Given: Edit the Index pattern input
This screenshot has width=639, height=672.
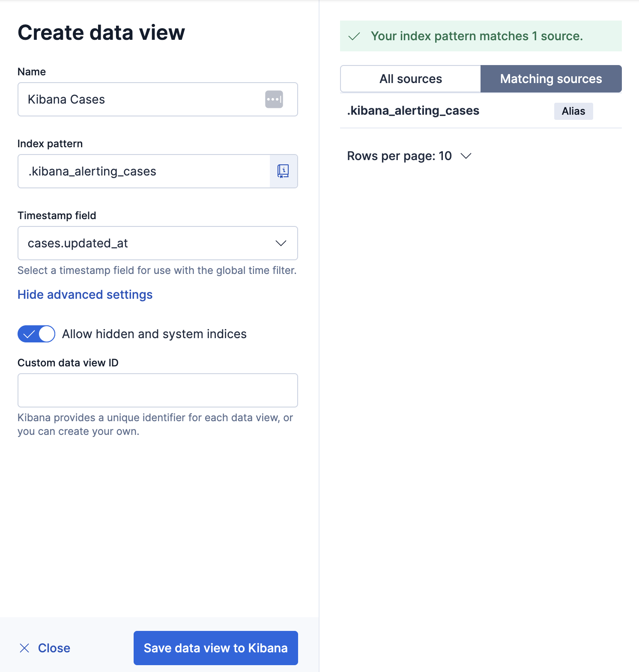Looking at the screenshot, I should [143, 171].
